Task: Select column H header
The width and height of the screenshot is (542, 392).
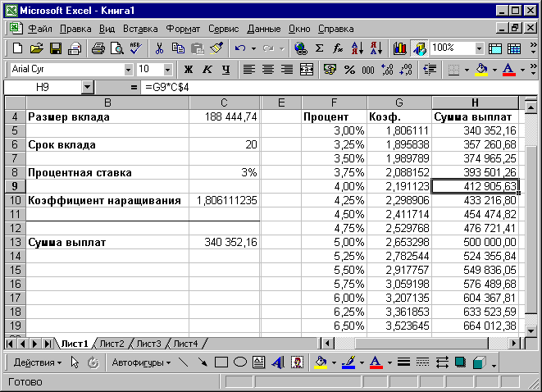Action: [475, 103]
